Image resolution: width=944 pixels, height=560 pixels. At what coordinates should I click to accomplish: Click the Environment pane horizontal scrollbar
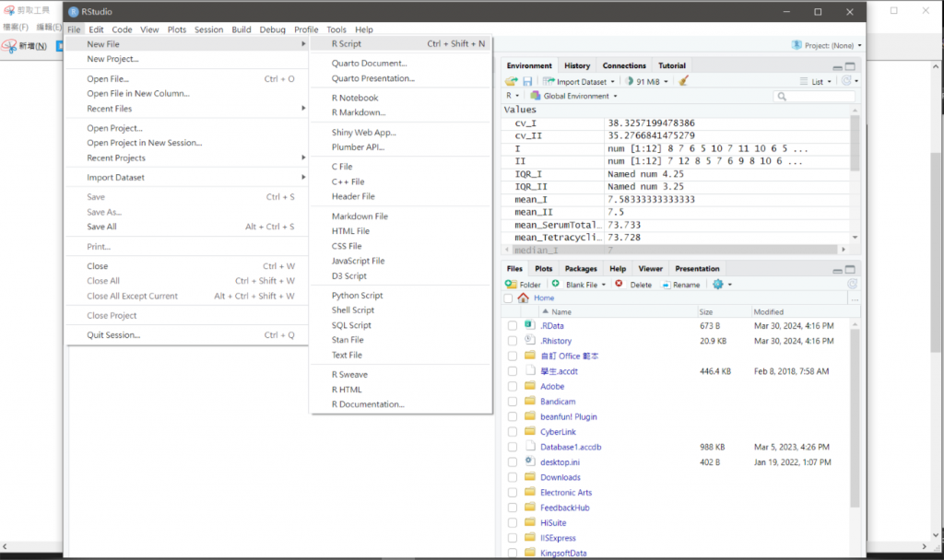(x=674, y=249)
